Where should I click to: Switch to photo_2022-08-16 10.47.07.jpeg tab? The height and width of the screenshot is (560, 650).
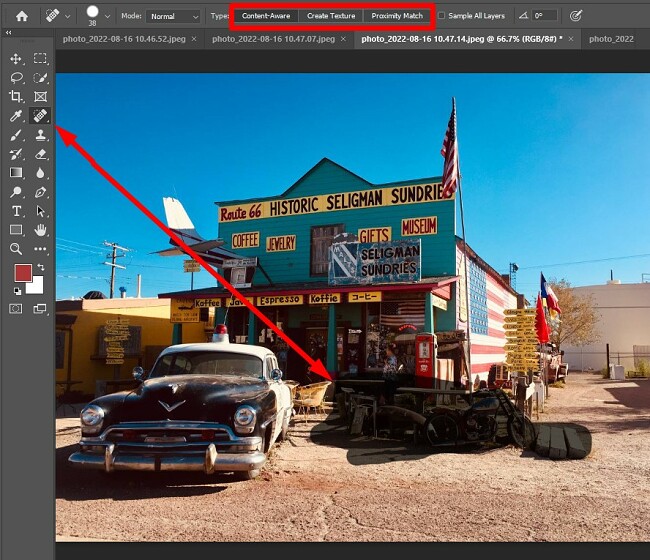pos(273,39)
